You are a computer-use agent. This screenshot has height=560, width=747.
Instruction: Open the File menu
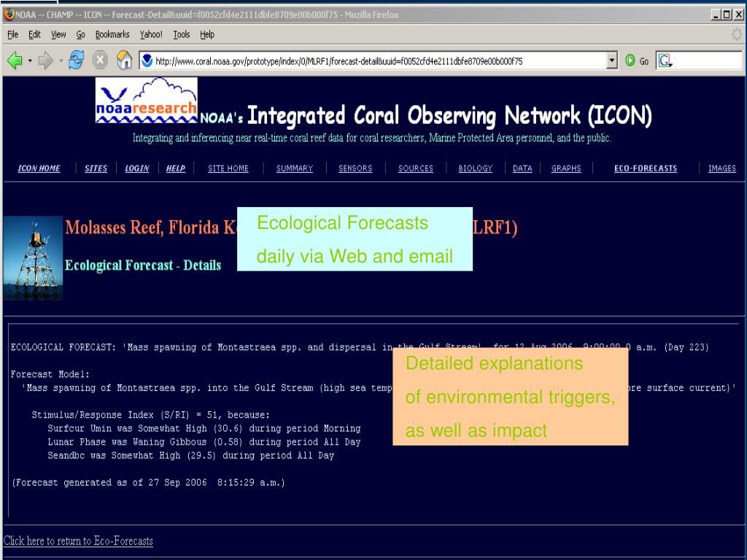13,34
